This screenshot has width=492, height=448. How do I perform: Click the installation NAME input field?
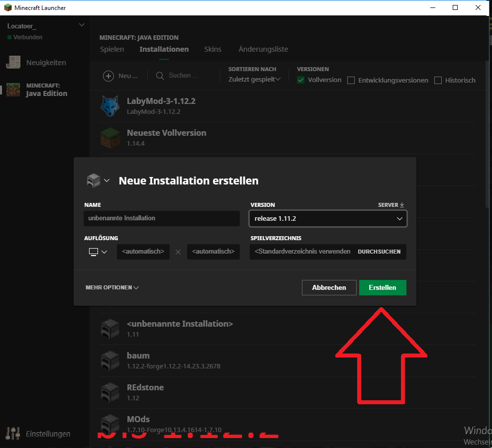pos(162,218)
